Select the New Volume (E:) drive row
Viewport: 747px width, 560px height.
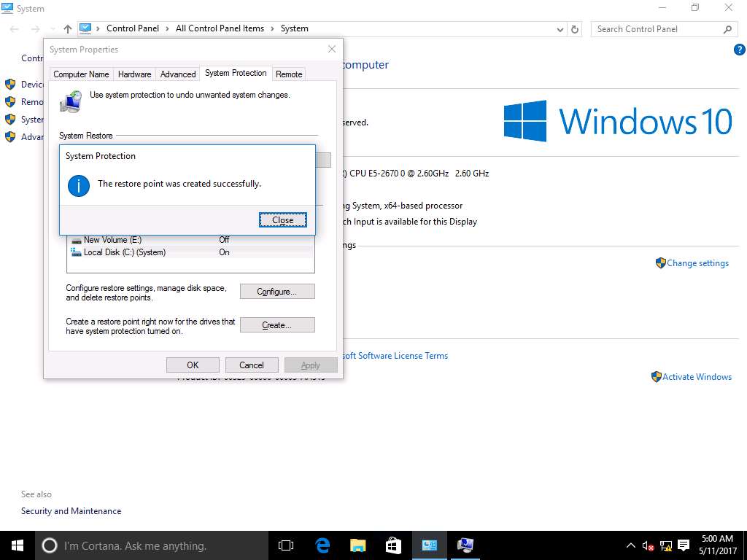click(x=190, y=239)
